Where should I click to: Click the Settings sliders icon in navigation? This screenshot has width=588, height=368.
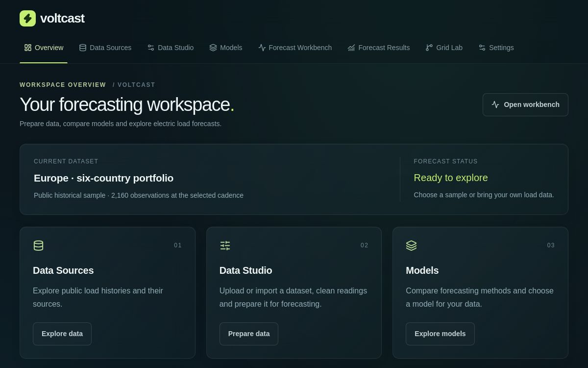click(482, 48)
